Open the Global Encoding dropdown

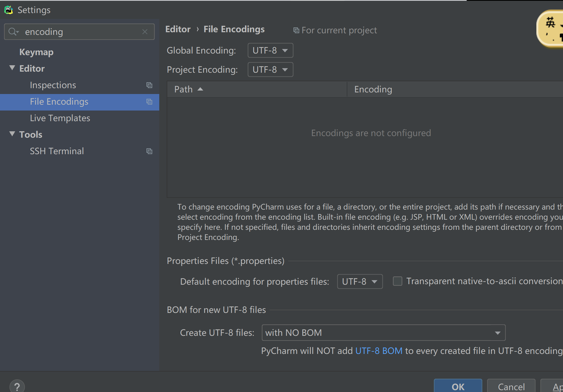270,50
